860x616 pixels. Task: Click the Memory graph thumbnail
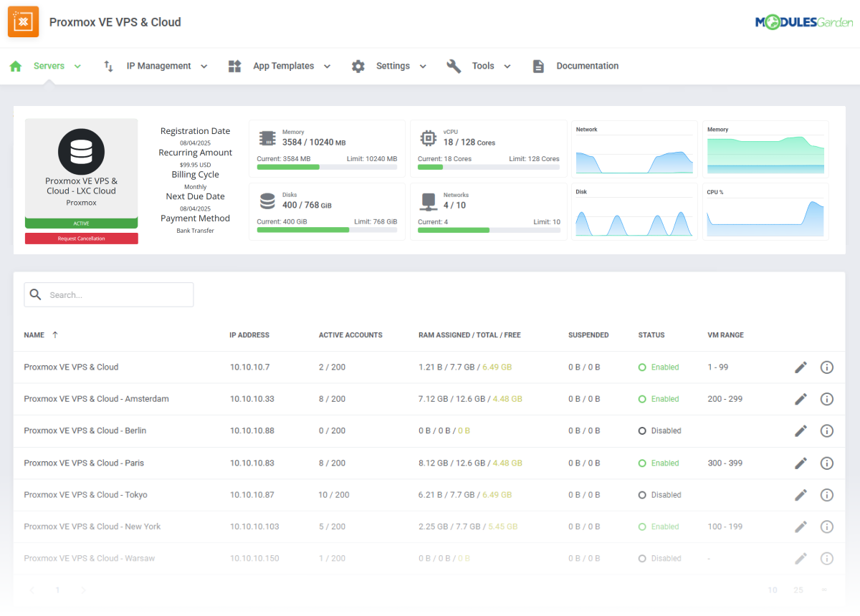[765, 150]
